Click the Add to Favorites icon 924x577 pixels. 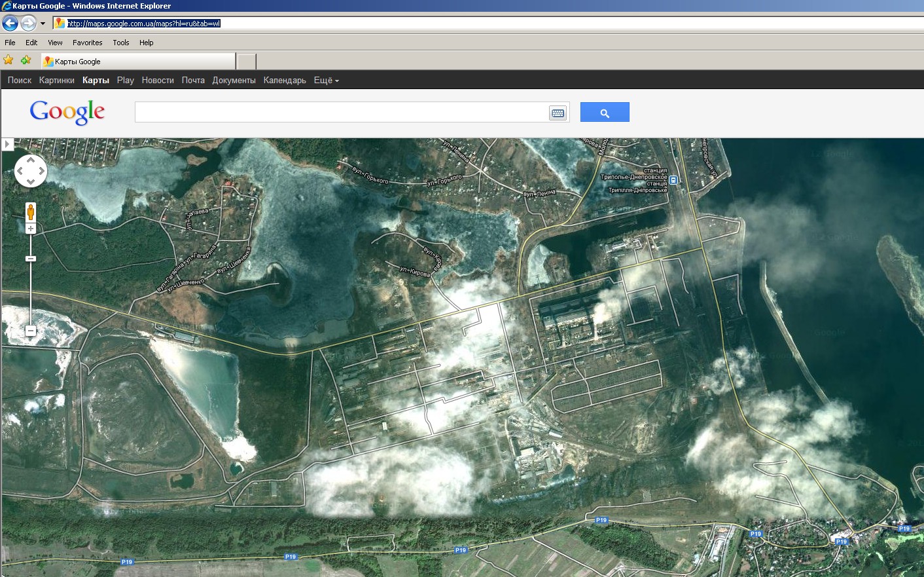[26, 60]
